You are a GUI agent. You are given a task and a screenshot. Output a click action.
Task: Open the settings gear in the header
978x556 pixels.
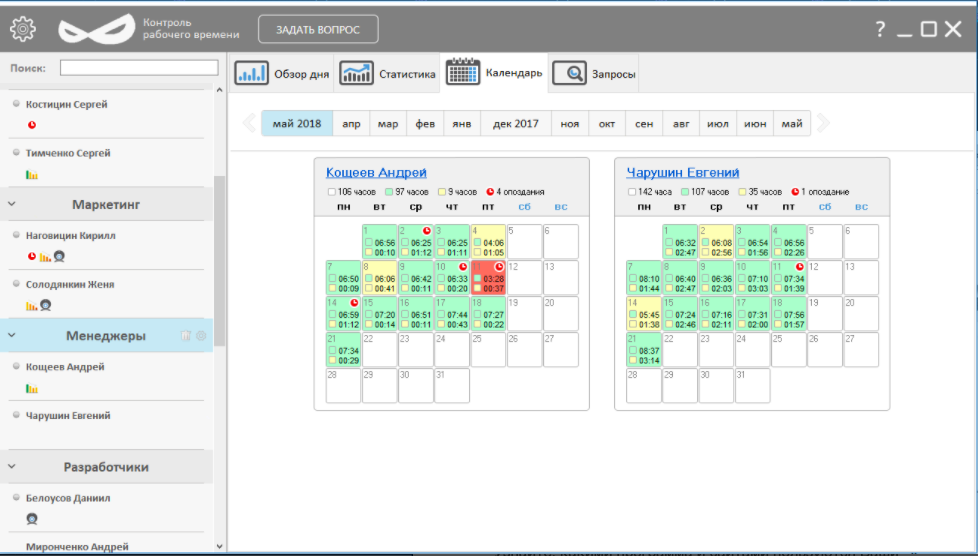[22, 29]
